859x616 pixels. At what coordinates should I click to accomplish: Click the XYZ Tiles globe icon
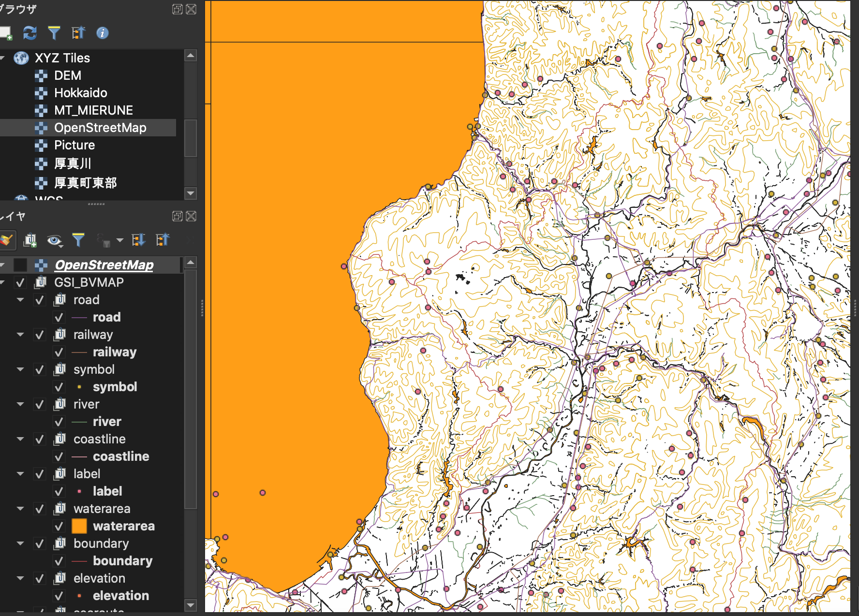coord(21,58)
